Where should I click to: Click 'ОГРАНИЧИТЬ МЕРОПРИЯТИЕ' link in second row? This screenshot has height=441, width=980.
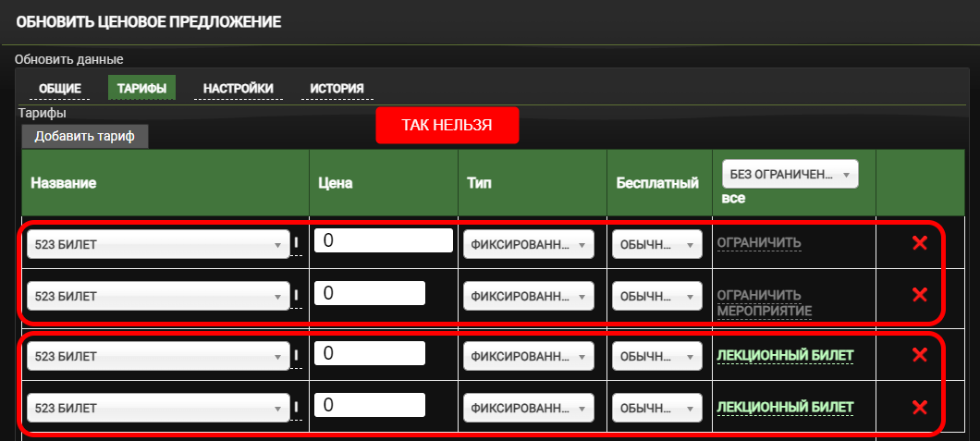[x=765, y=302]
